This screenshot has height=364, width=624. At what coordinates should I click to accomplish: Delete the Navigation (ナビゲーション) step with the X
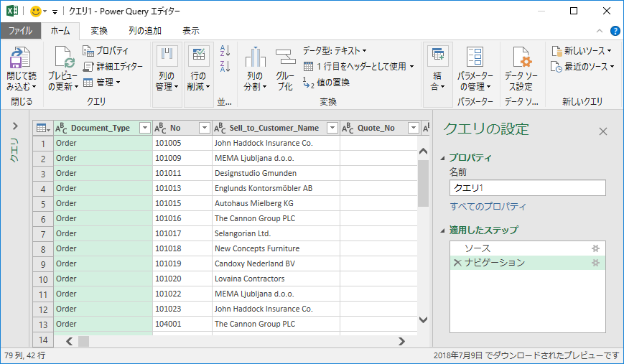pyautogui.click(x=457, y=263)
